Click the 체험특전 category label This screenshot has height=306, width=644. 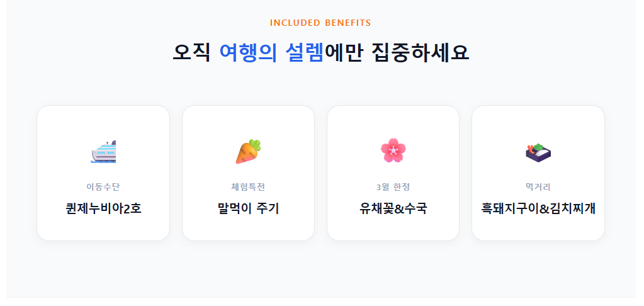[x=248, y=186]
